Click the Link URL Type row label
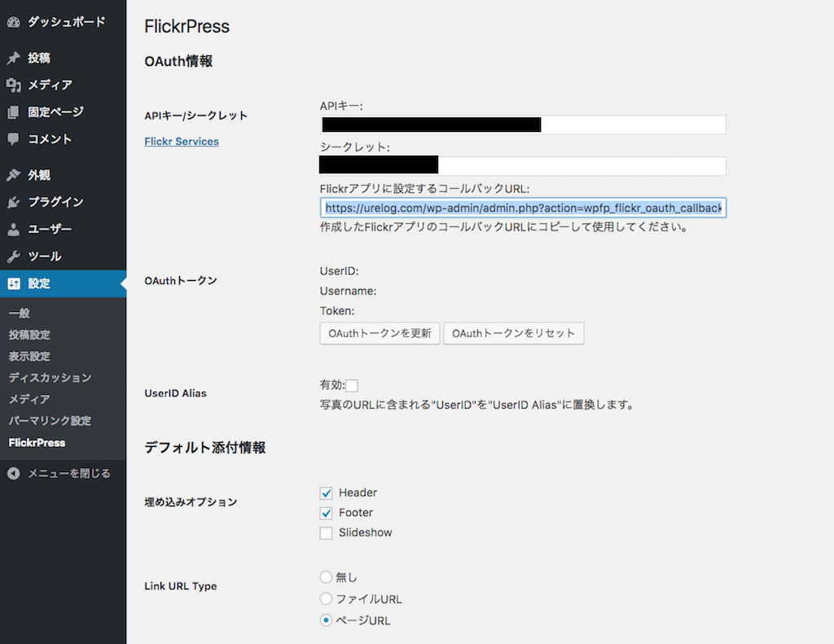Image resolution: width=834 pixels, height=644 pixels. click(x=180, y=586)
